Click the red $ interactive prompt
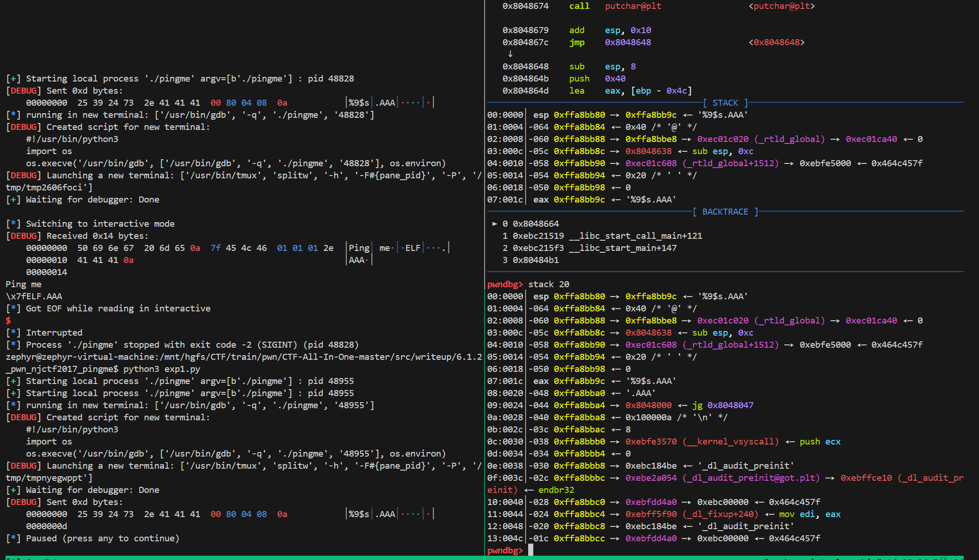Image resolution: width=979 pixels, height=560 pixels. pos(8,320)
